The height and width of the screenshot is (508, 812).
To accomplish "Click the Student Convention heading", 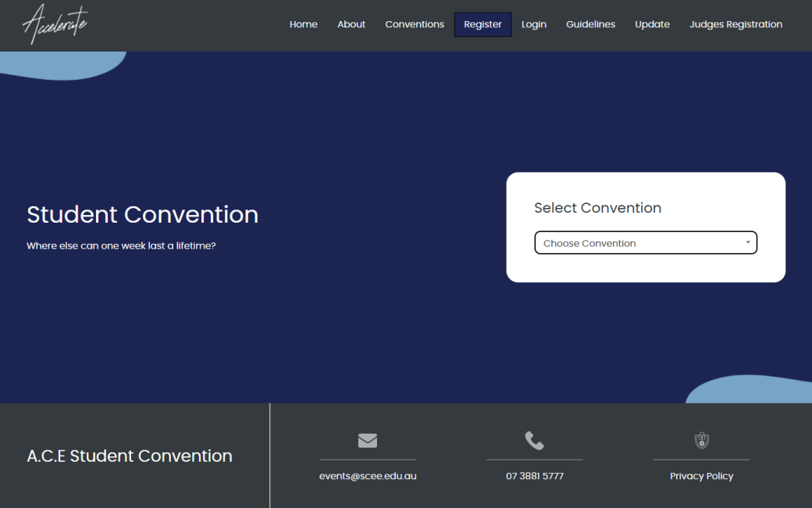I will coord(143,214).
